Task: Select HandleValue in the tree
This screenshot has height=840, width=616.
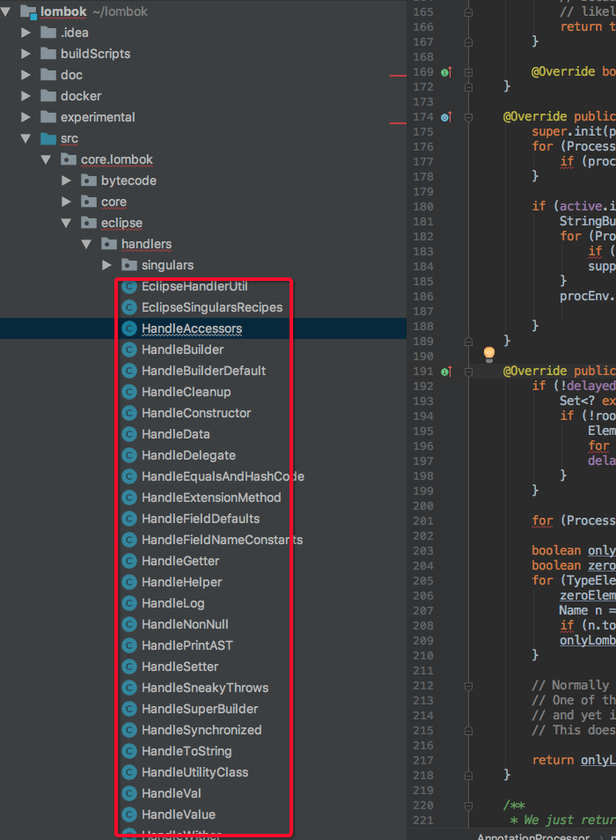Action: pos(179,814)
